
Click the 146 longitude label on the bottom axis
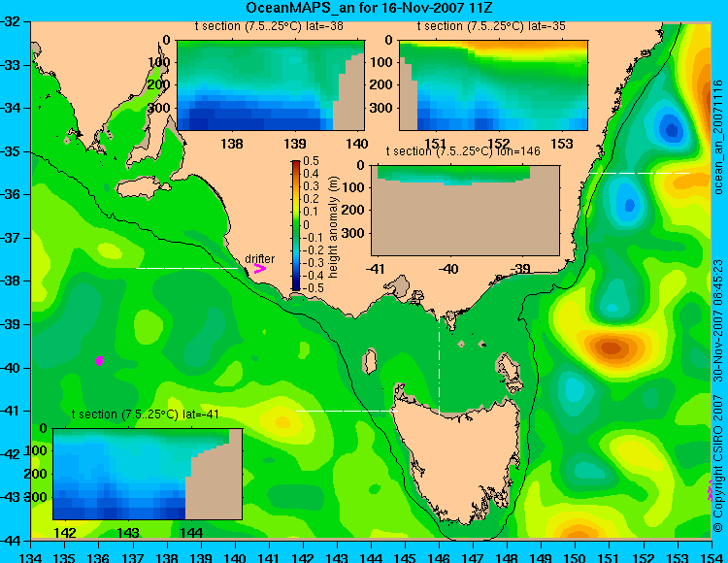coord(439,557)
